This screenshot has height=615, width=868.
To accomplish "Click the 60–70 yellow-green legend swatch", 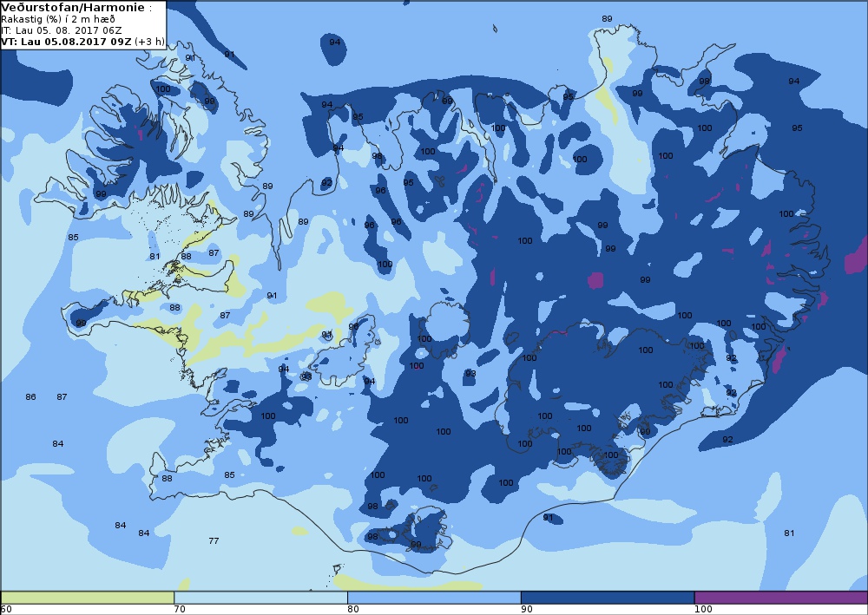I will coord(88,598).
